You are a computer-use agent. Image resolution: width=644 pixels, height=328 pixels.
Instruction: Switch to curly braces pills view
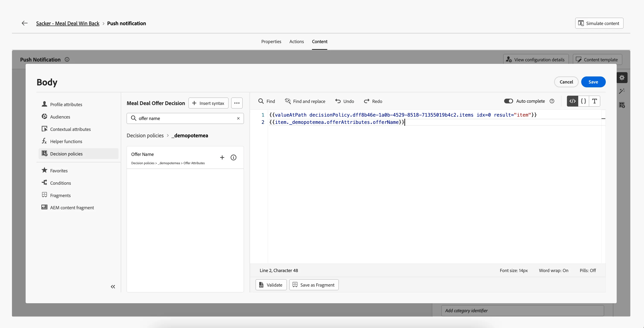(x=584, y=101)
